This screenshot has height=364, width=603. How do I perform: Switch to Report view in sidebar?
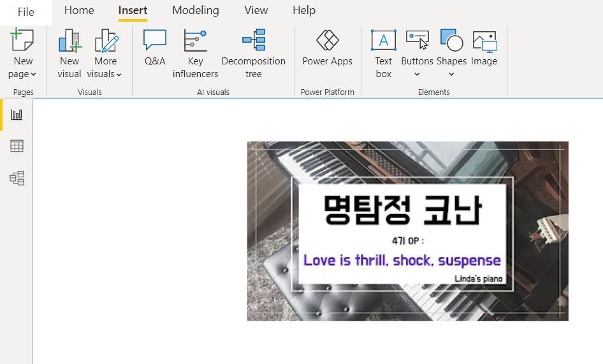click(17, 114)
